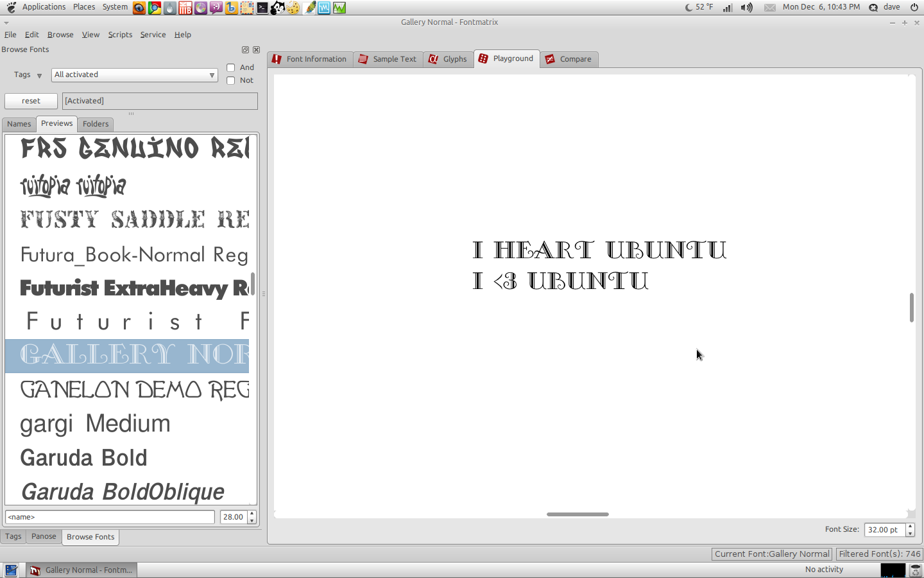Viewport: 924px width, 578px height.
Task: Open the Applications menu in top panel
Action: click(x=44, y=7)
